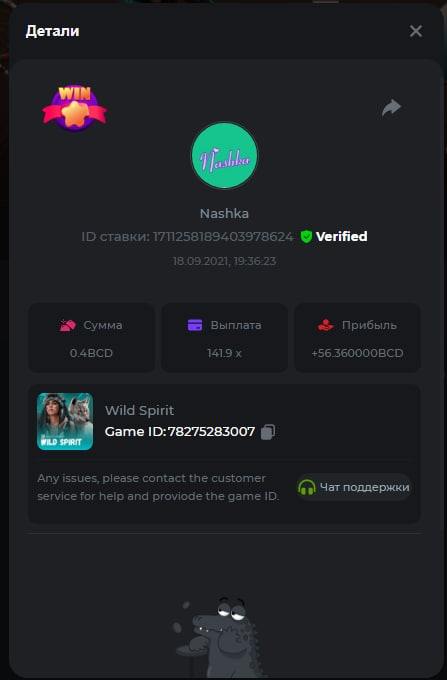Click the Game ID number text

point(212,432)
